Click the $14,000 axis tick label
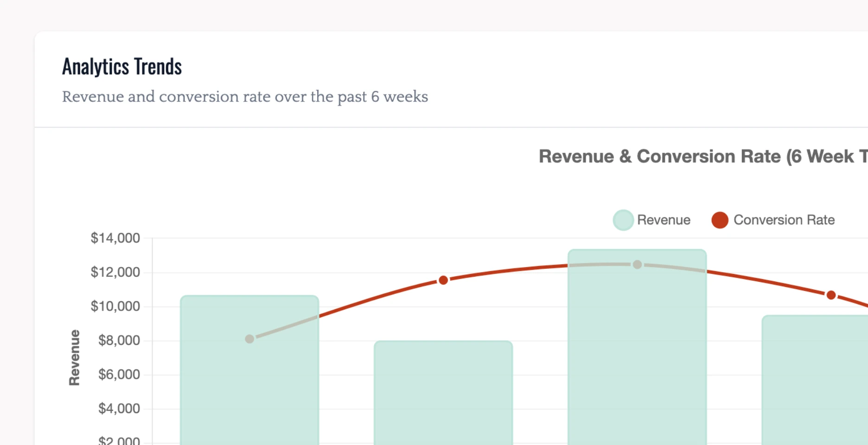 (115, 238)
